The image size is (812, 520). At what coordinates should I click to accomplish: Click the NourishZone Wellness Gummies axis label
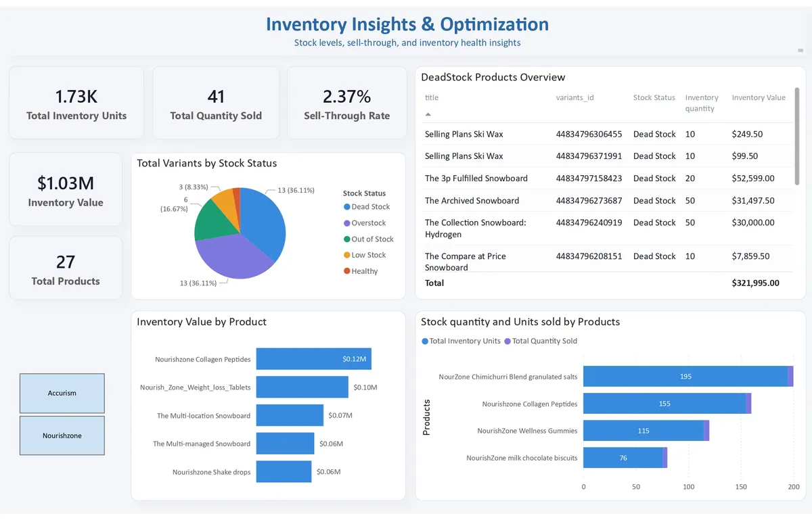527,431
